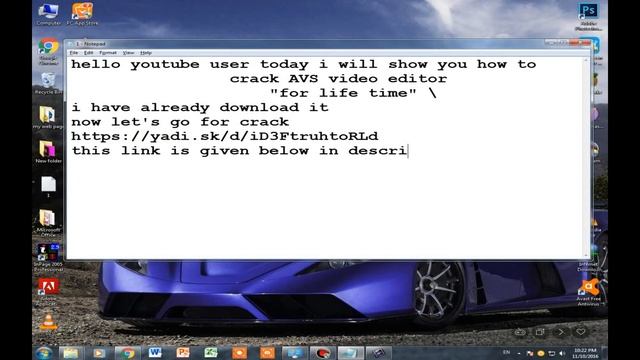
Task: Open the Help menu in Notepad
Action: click(146, 53)
